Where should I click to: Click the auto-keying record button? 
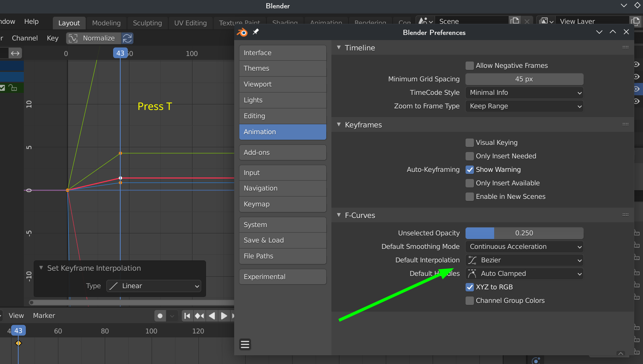[x=160, y=316]
